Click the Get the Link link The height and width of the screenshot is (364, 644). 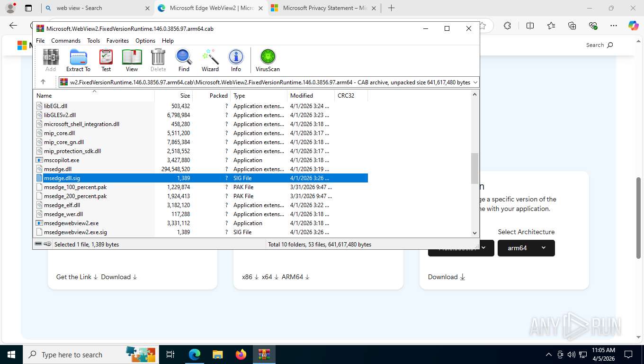click(x=77, y=277)
